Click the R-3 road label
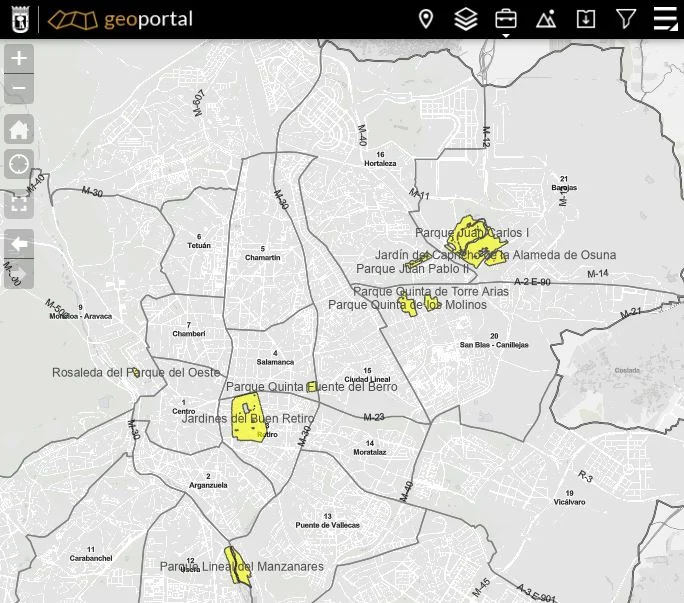684x603 pixels. (585, 476)
